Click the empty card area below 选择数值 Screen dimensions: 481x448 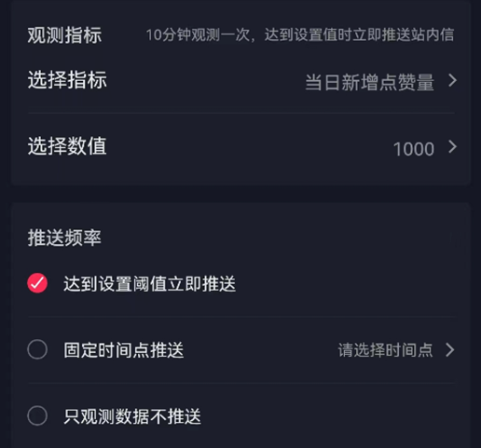[240, 173]
